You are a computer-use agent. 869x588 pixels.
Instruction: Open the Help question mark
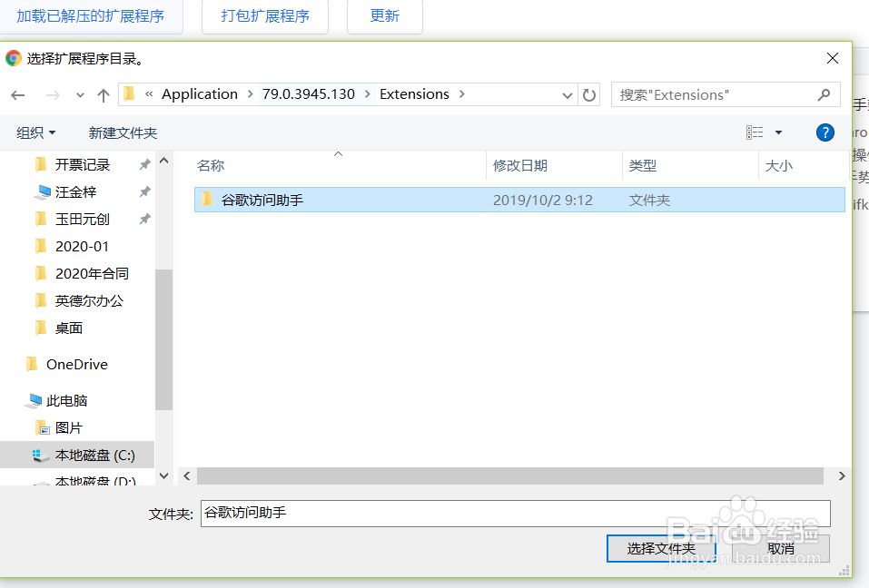click(x=825, y=132)
